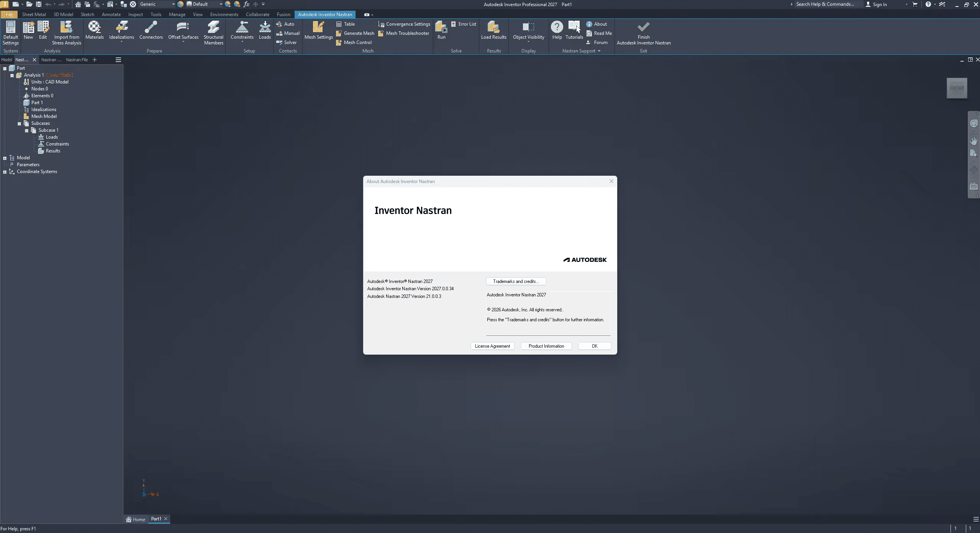The image size is (980, 533).
Task: Expand the Model node in browser
Action: click(x=4, y=157)
